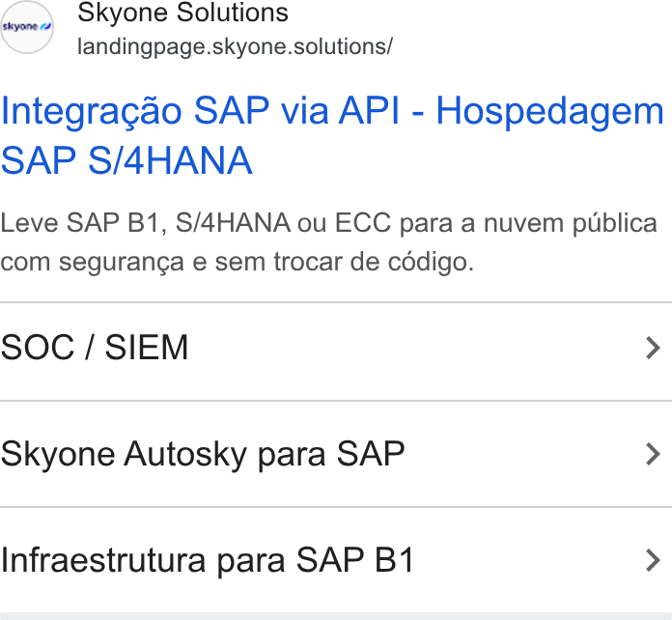
Task: Click the landingpage.skyone.solutions URL
Action: tap(235, 46)
